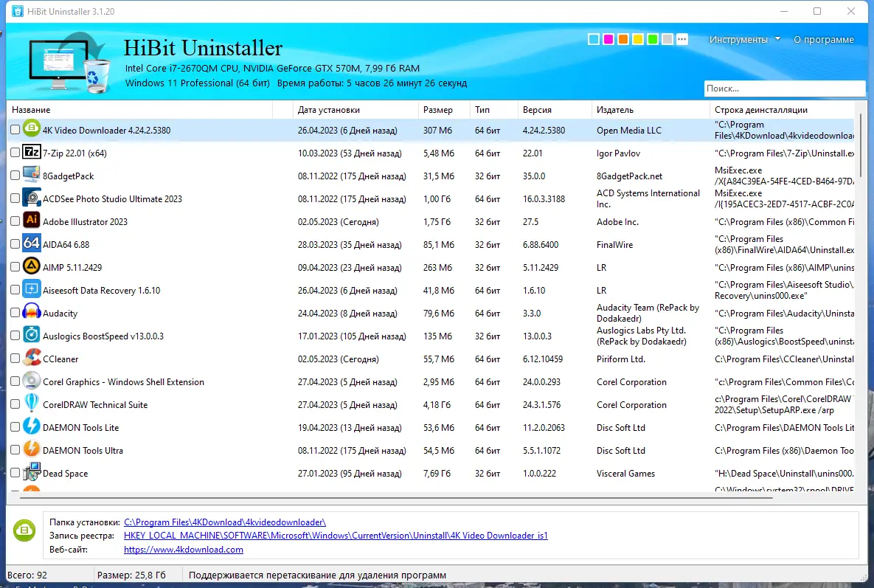Open the О программе menu

pyautogui.click(x=824, y=40)
